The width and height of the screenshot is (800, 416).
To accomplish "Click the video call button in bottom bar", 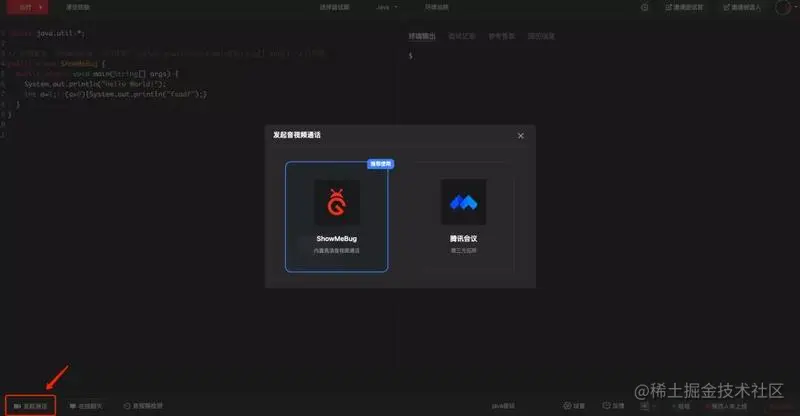I will (31, 406).
